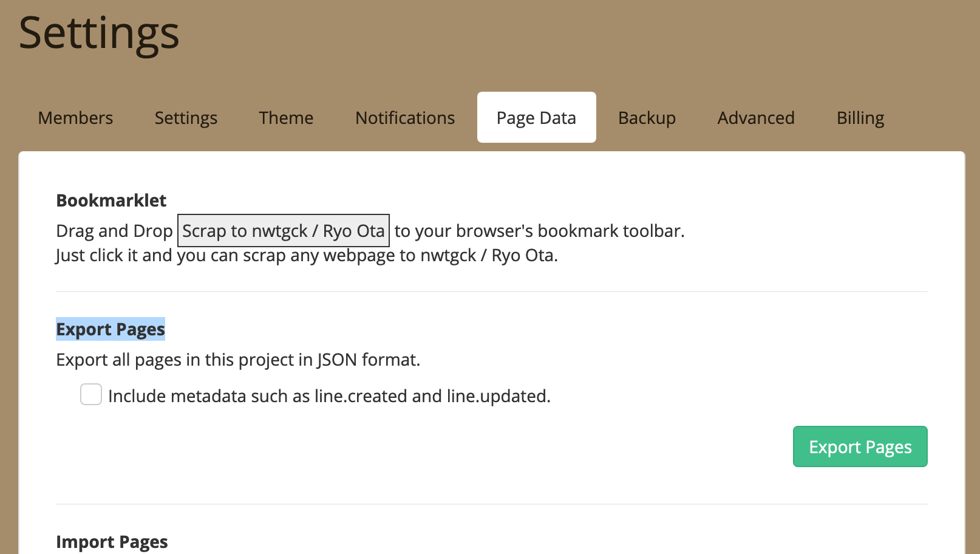This screenshot has height=554, width=980.
Task: Click the green Export Pages button
Action: 860,447
